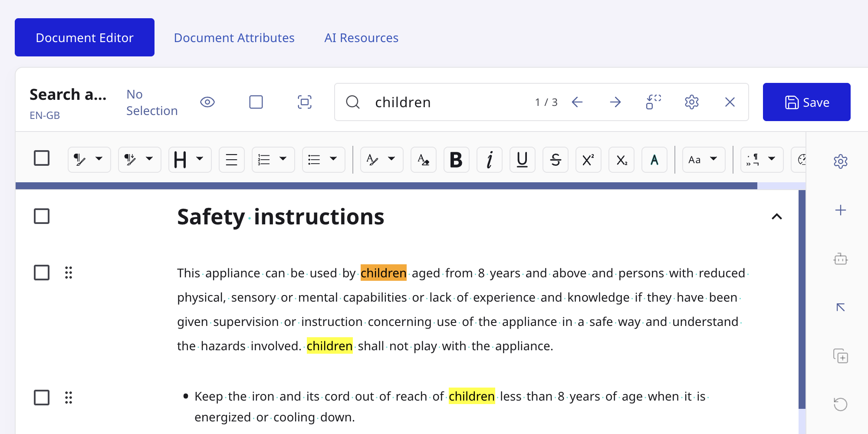868x434 pixels.
Task: Switch to Document Editor tab
Action: 85,37
